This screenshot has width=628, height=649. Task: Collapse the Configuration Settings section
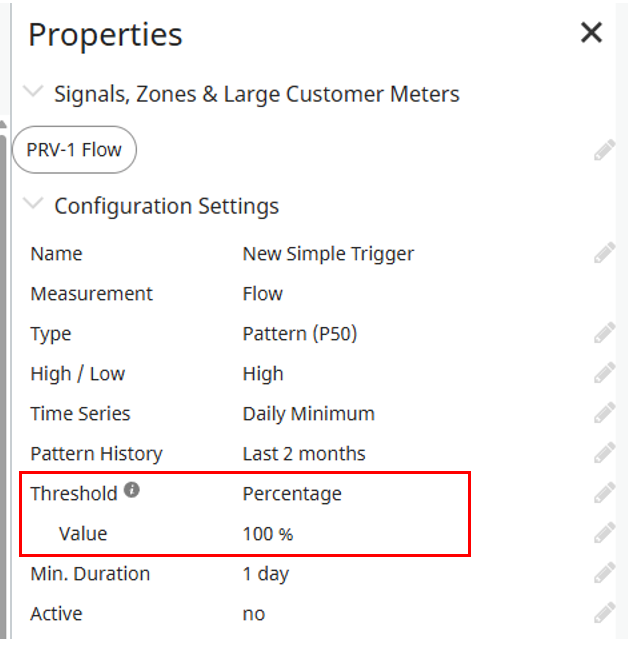[x=33, y=203]
